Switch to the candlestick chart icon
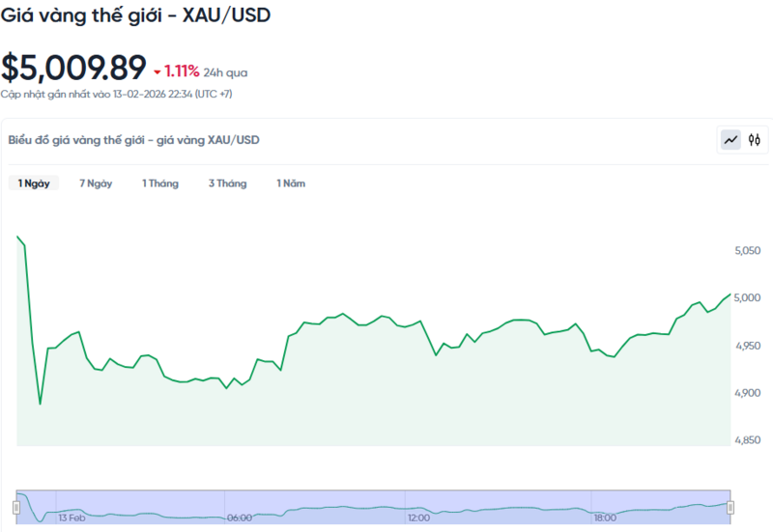773x532 pixels. (x=755, y=140)
